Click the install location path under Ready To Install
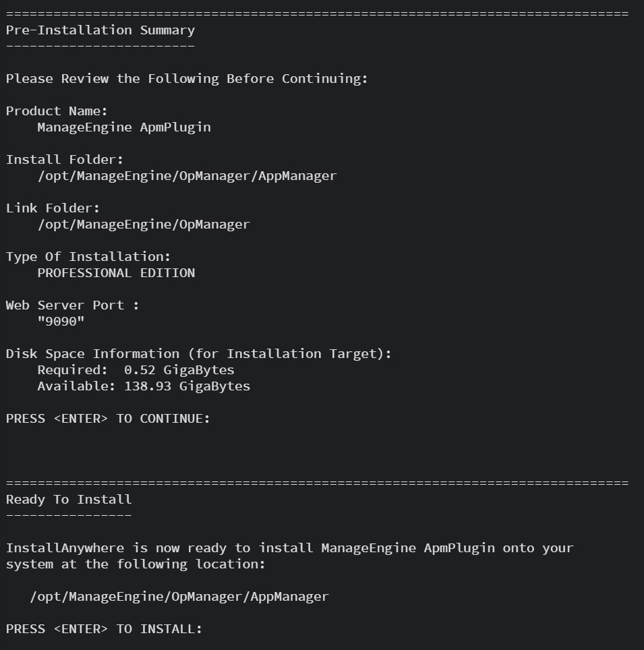Screen dimensions: 644x650 (179, 597)
